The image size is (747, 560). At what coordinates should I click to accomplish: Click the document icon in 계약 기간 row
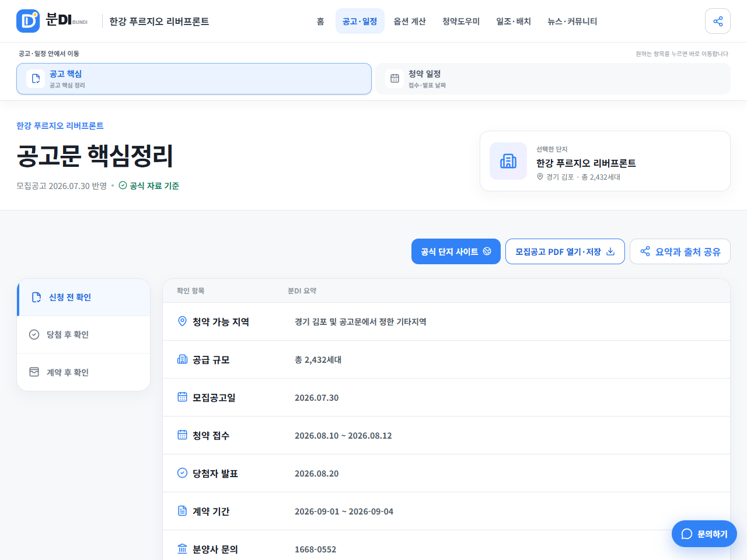click(x=182, y=511)
